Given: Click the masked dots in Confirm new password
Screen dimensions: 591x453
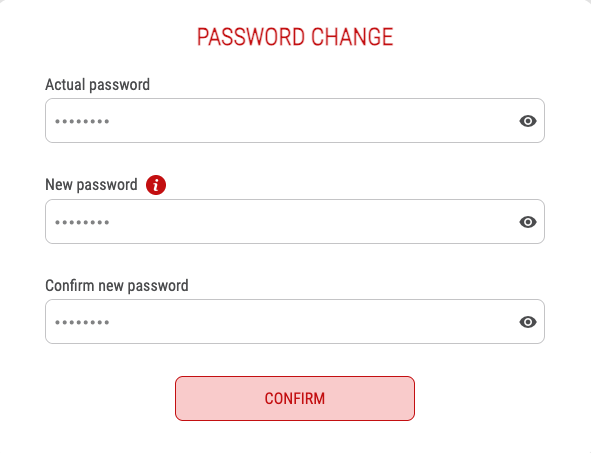Looking at the screenshot, I should tap(82, 323).
